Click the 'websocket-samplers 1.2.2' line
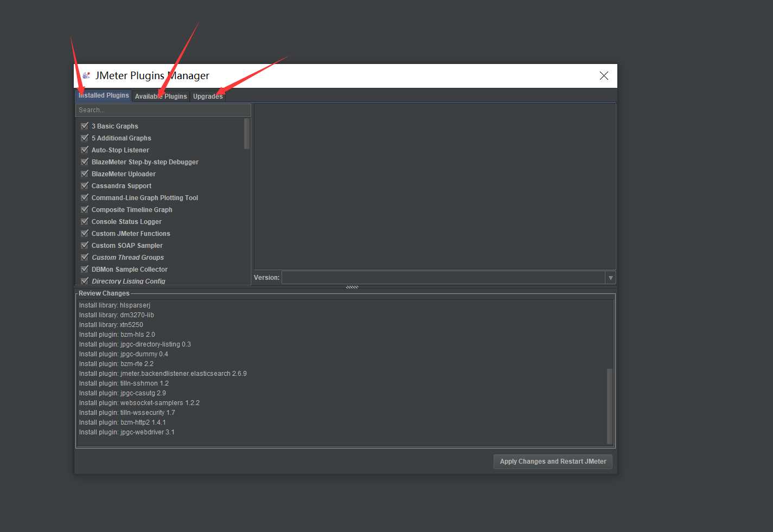 click(139, 403)
